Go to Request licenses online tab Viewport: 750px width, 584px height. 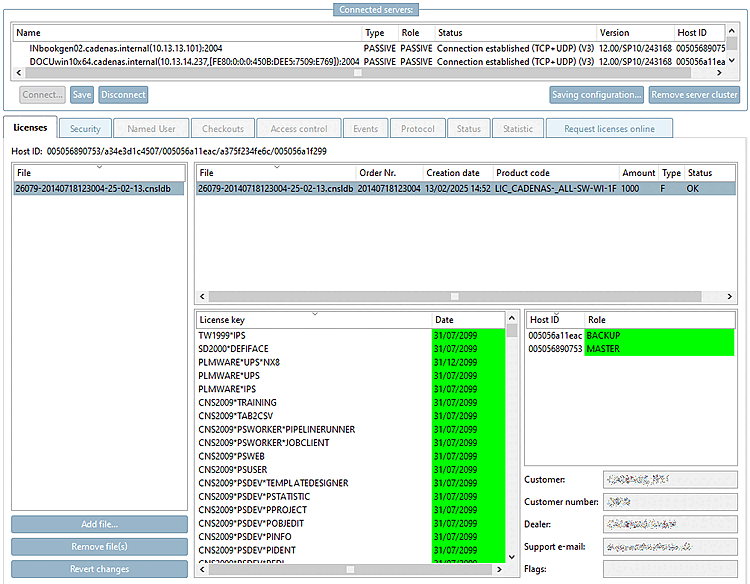click(x=609, y=129)
